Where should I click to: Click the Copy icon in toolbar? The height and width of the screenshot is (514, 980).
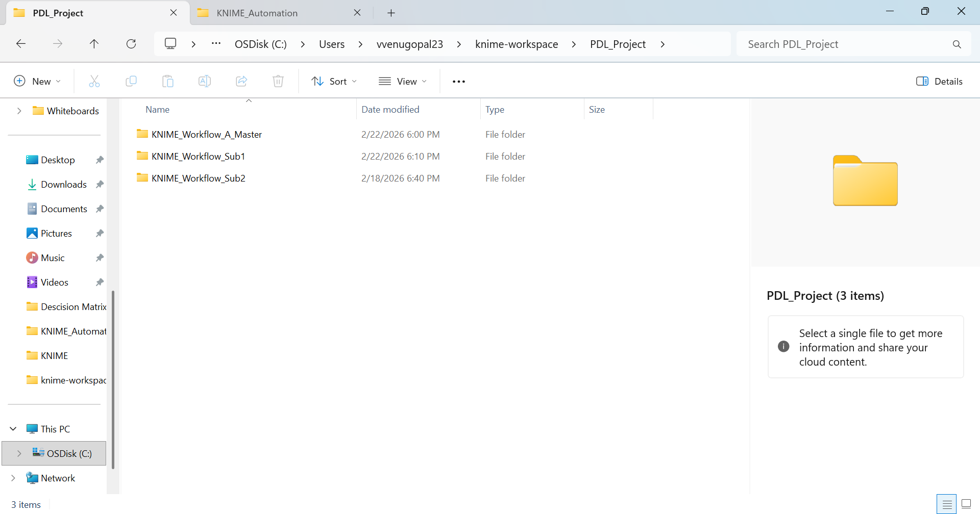click(131, 81)
